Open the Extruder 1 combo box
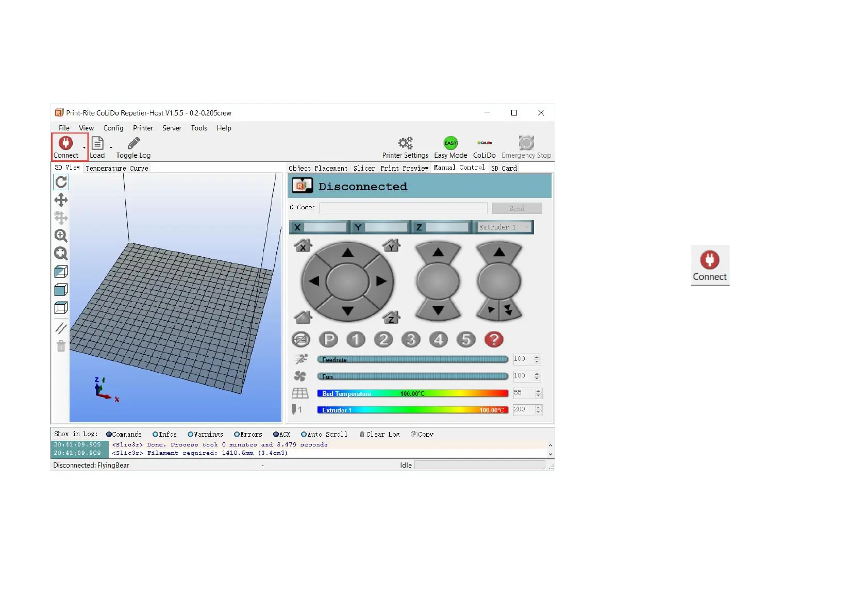 click(x=503, y=227)
